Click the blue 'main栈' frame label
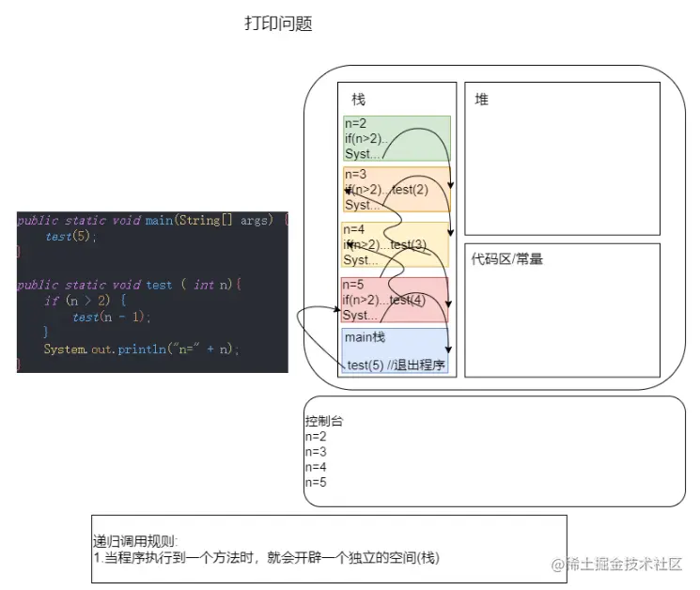Screen dimensions: 700x590 (x=365, y=337)
